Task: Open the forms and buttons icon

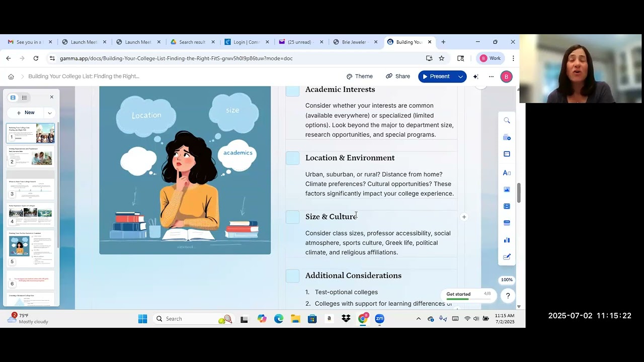Action: click(x=507, y=256)
